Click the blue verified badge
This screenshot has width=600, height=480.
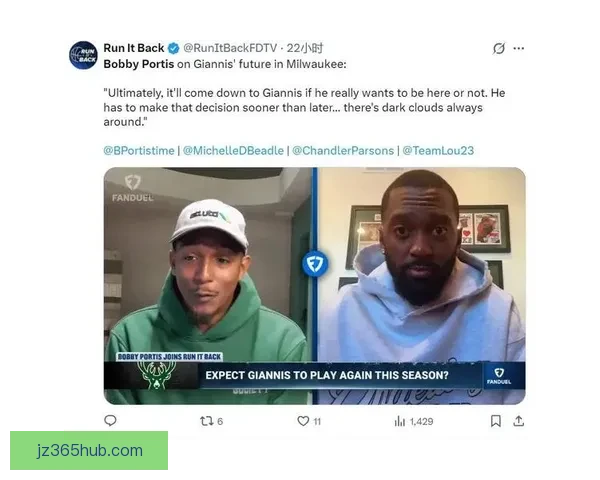click(x=174, y=48)
